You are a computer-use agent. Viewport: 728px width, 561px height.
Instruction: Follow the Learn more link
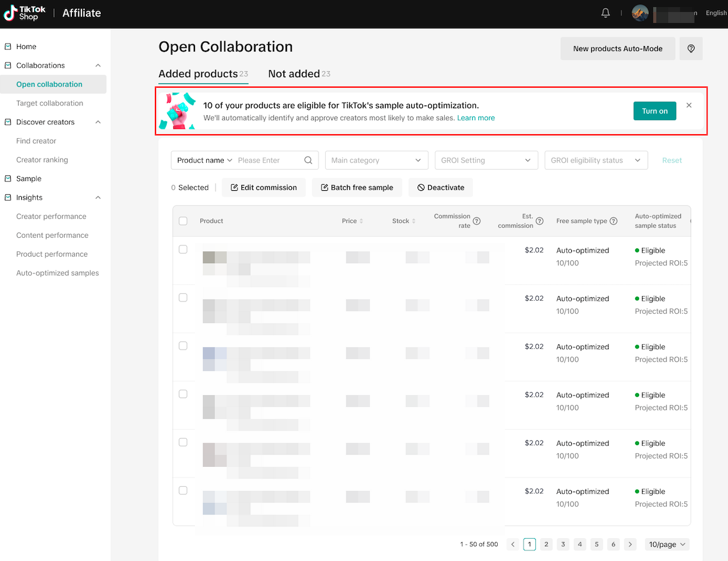coord(476,118)
